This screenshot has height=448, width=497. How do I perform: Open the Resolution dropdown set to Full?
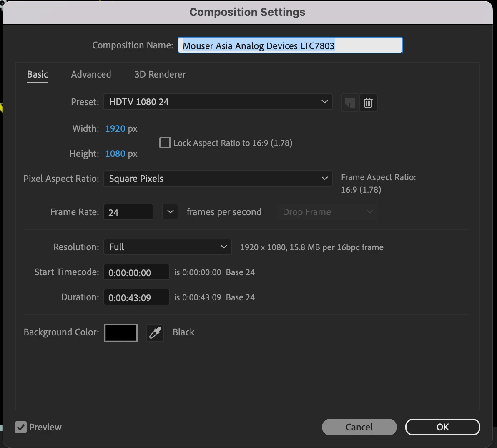(167, 247)
